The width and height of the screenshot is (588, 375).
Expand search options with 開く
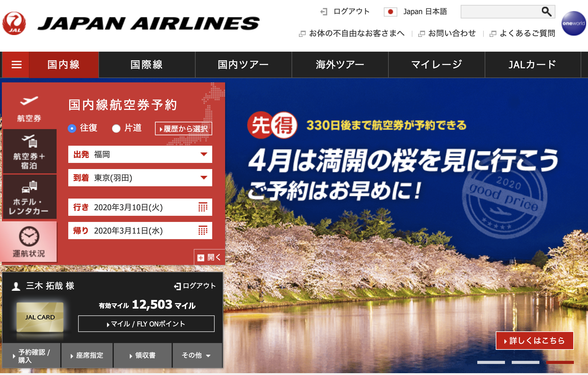click(209, 257)
